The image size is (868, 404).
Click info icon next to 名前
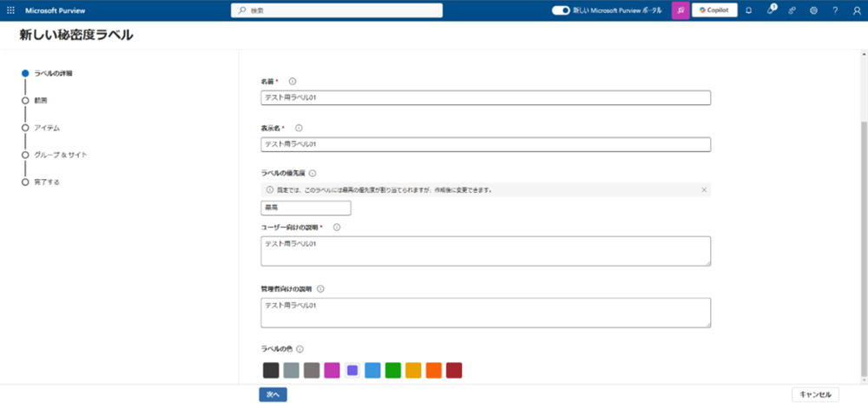point(293,81)
